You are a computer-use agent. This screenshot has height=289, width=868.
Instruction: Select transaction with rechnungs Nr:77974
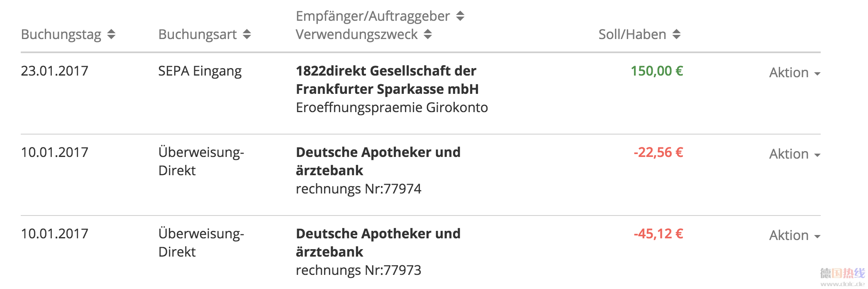click(358, 189)
